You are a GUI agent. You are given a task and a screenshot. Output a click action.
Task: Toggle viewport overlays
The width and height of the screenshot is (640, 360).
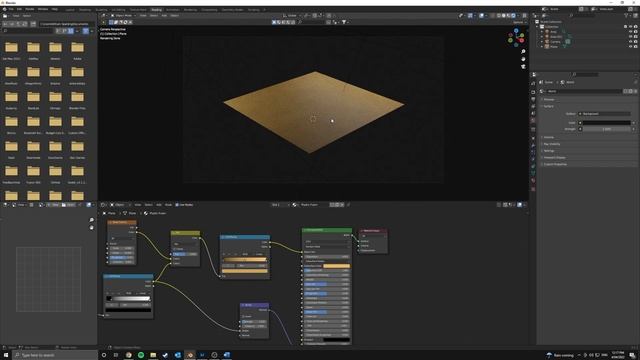(482, 16)
